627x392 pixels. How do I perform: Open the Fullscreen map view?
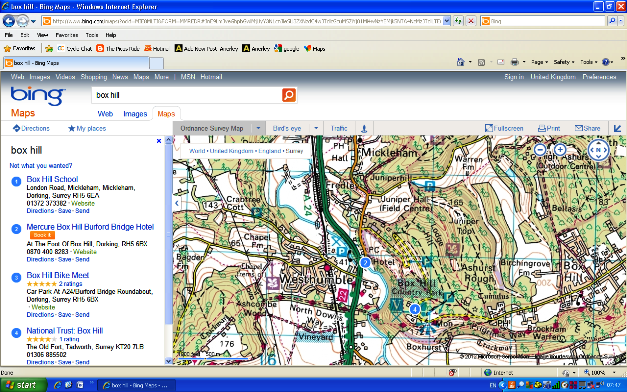click(504, 128)
